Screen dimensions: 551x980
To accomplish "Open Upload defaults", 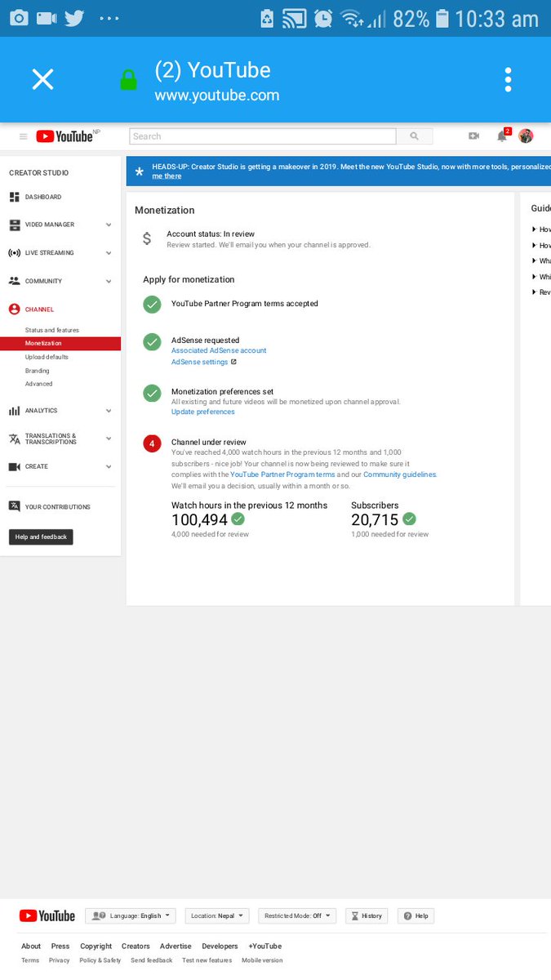I will point(47,357).
